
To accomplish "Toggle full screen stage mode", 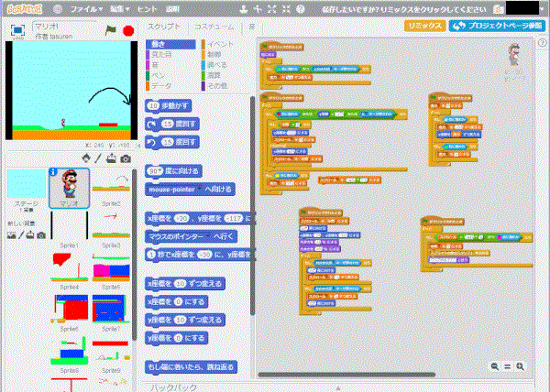I will pos(17,29).
